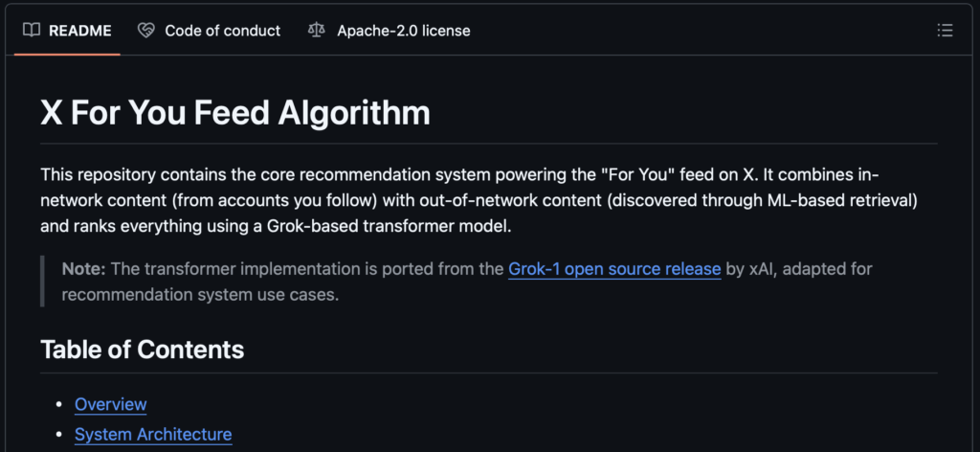Click the bullet before Overview
980x452 pixels.
pyautogui.click(x=58, y=405)
